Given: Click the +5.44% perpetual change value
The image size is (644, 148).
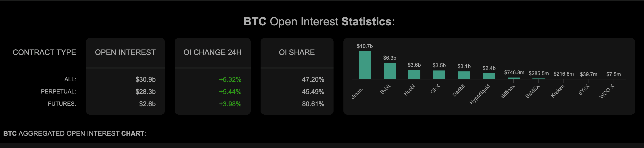Looking at the screenshot, I should [230, 92].
